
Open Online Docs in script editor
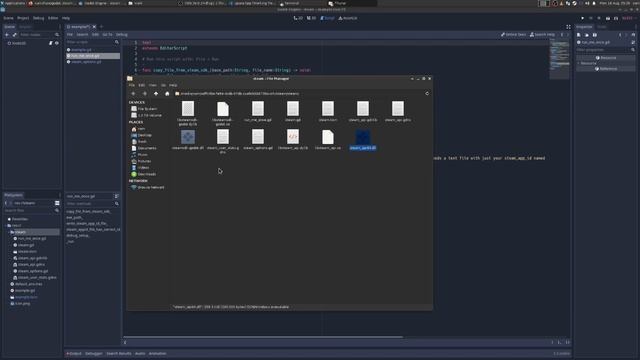(513, 35)
